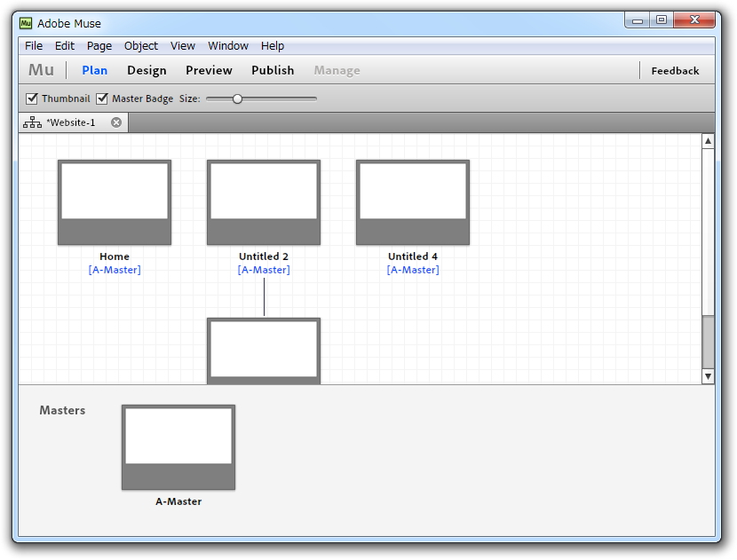Click the Untitled 2 page name label
This screenshot has width=737, height=560.
[264, 256]
